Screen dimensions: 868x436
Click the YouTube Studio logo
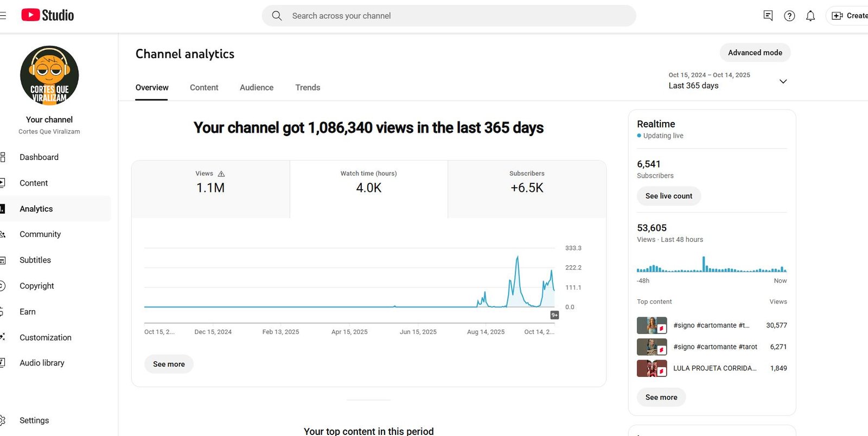48,15
